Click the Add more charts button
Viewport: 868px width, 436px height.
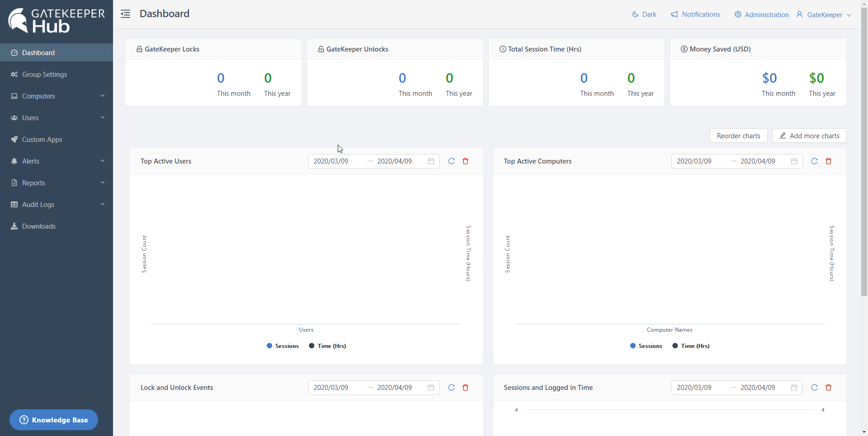click(x=809, y=136)
